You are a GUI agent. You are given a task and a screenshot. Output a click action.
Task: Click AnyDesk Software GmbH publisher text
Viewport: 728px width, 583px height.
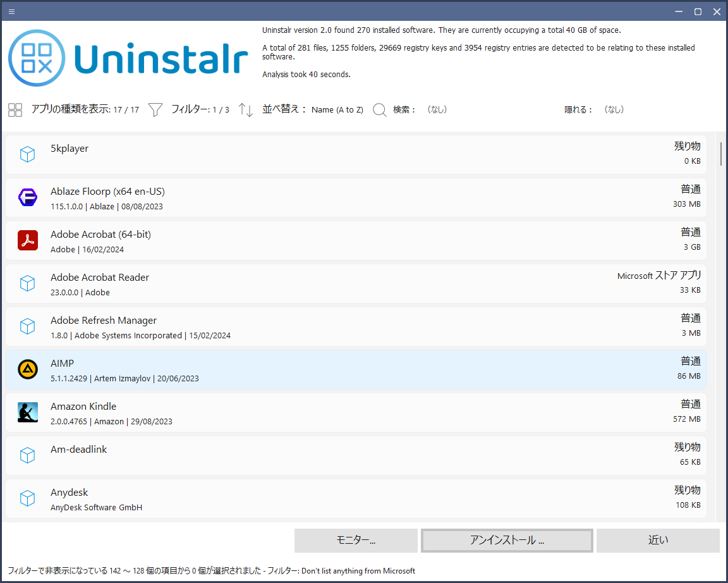coord(96,508)
